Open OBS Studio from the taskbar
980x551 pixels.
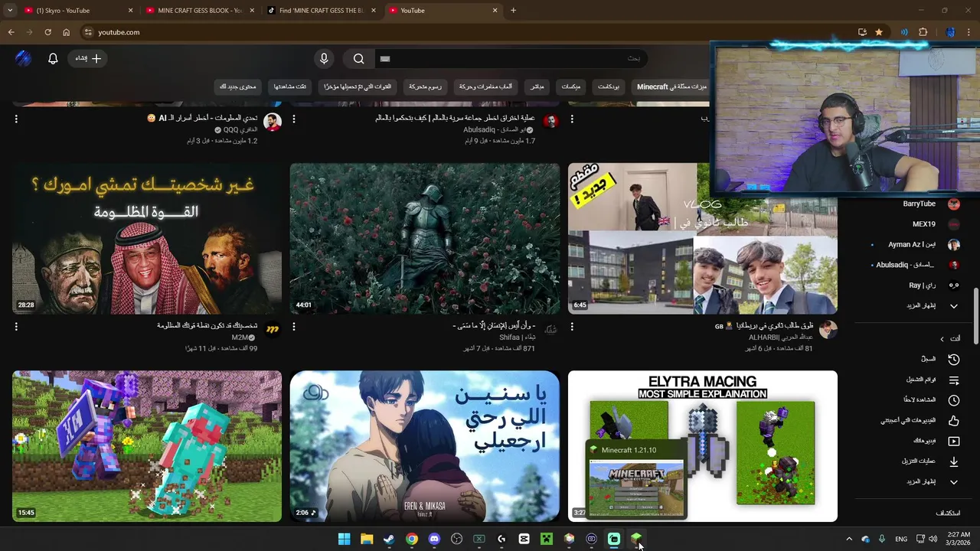[x=456, y=539]
